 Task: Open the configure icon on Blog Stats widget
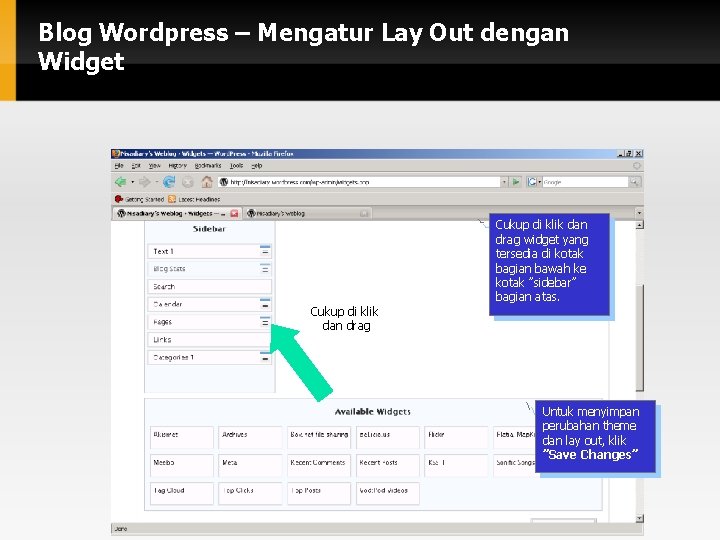click(265, 268)
